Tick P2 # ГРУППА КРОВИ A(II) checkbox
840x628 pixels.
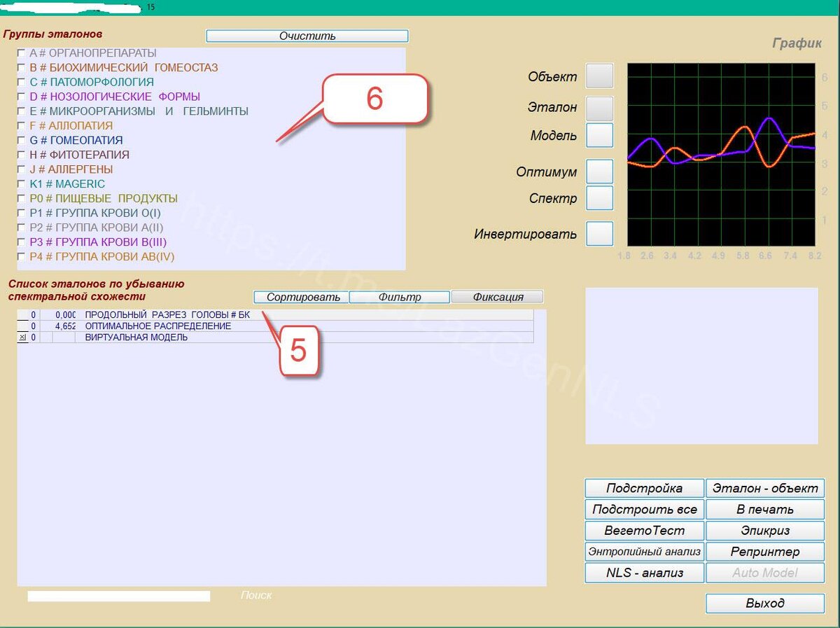22,228
